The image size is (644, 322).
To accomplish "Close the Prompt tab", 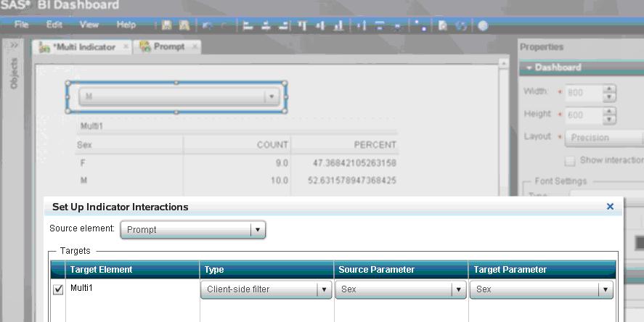I will pyautogui.click(x=195, y=46).
